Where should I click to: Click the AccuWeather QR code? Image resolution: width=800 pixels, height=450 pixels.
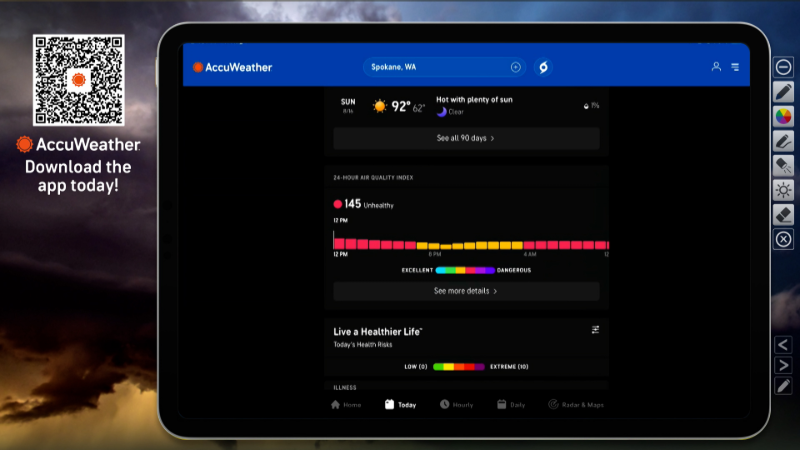[79, 80]
